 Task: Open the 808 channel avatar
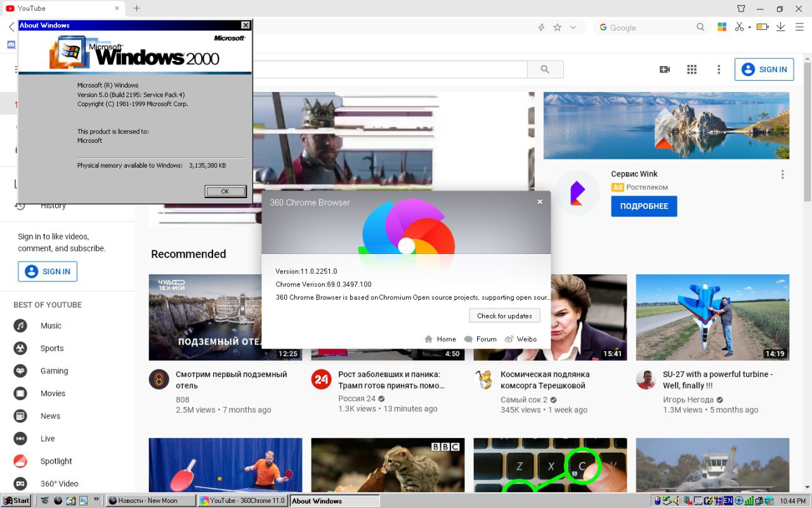click(x=159, y=380)
